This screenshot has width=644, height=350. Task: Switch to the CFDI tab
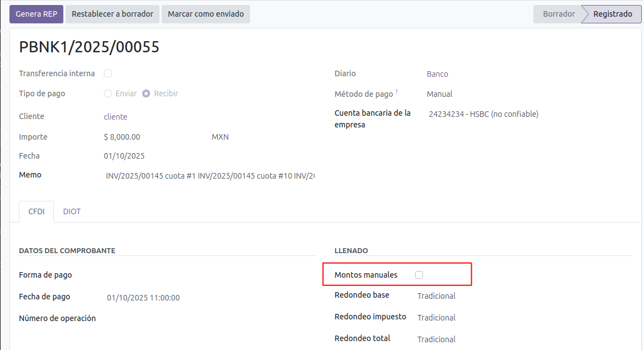pos(37,211)
